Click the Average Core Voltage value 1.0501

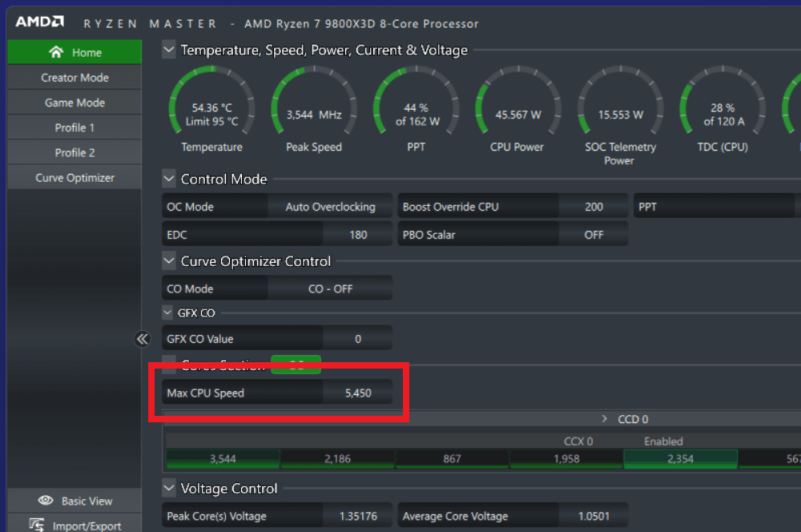click(594, 516)
